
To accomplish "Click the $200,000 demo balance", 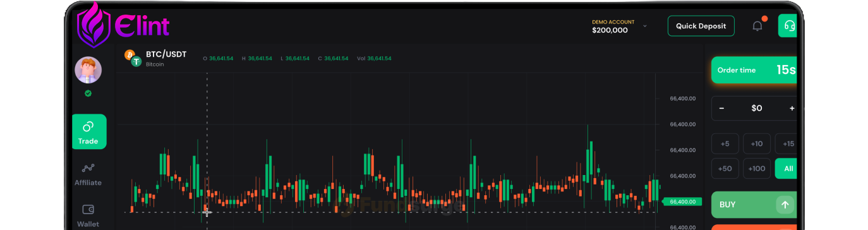I will (610, 30).
